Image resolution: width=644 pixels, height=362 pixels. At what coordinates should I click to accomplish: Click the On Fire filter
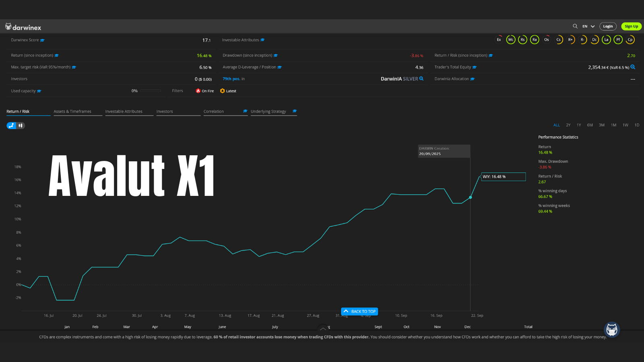pos(205,91)
